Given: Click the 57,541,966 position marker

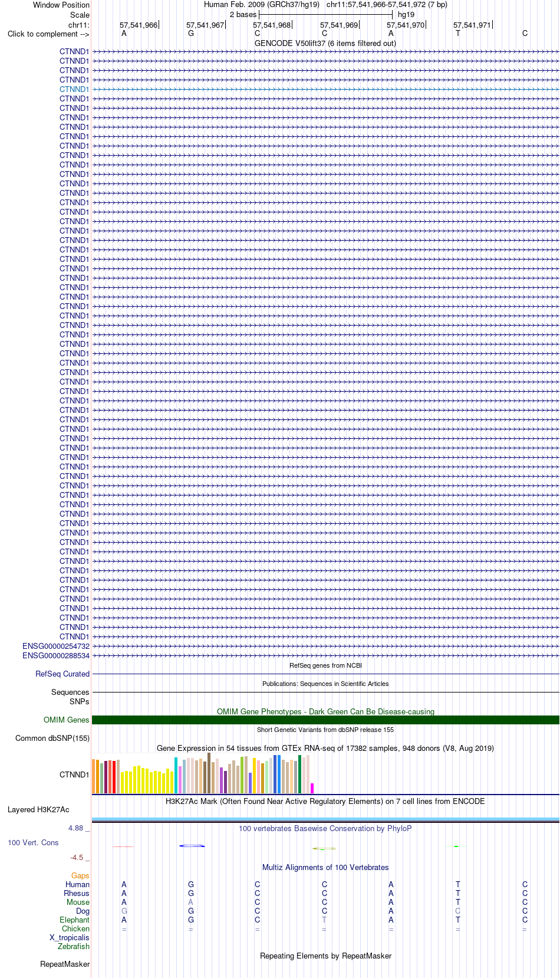Looking at the screenshot, I should click(139, 25).
